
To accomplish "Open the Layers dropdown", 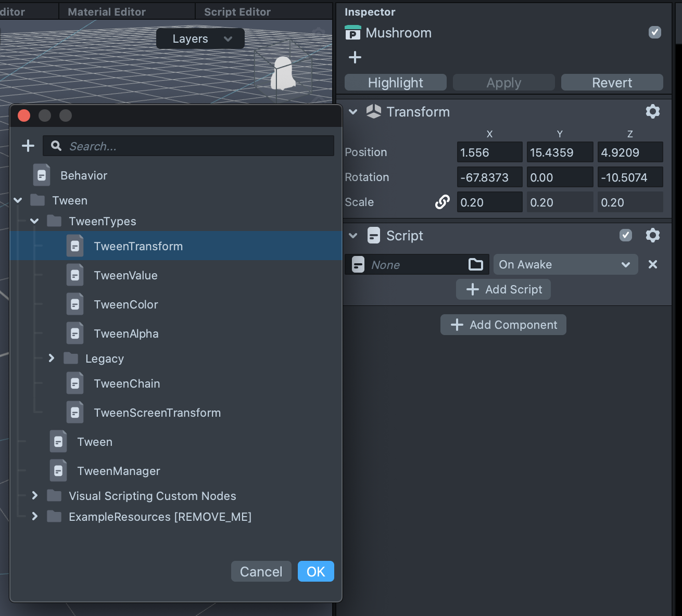I will coord(200,39).
